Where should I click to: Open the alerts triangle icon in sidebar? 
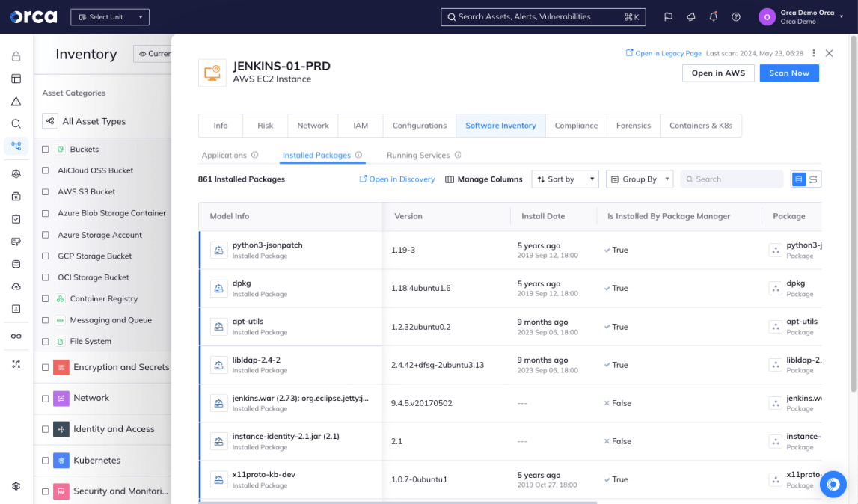point(16,101)
